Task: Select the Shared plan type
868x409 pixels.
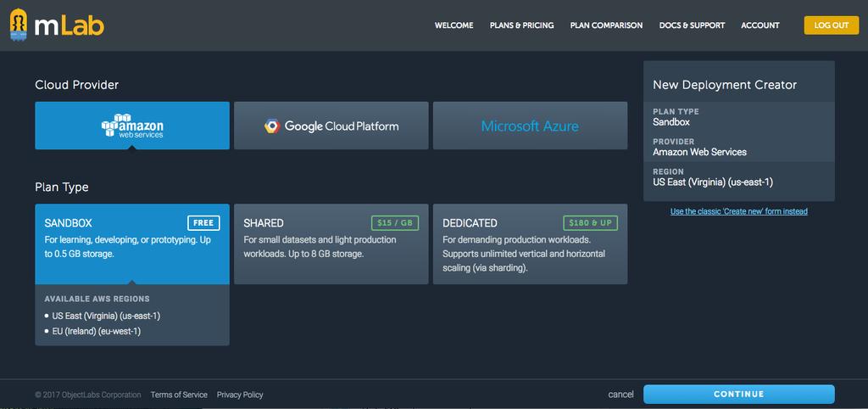Action: [331, 244]
